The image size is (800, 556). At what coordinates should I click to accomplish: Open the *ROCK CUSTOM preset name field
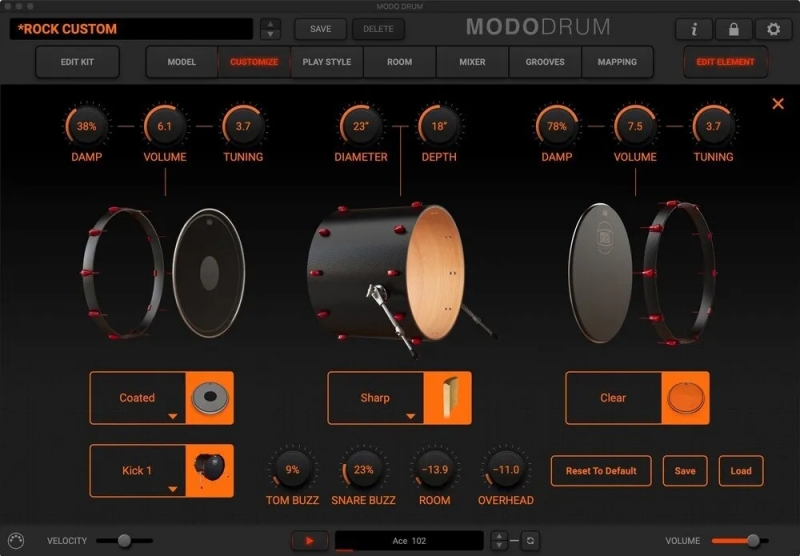click(x=131, y=29)
